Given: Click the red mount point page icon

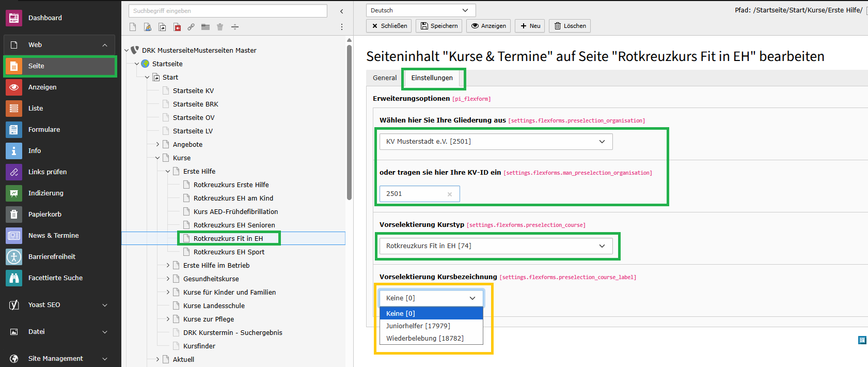Looking at the screenshot, I should pyautogui.click(x=177, y=27).
